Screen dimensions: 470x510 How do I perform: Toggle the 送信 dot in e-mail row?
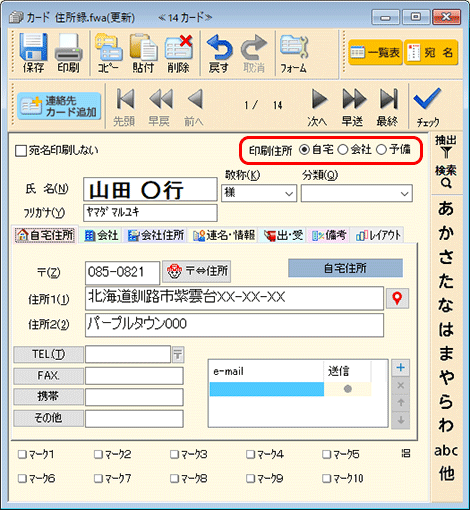(x=348, y=389)
